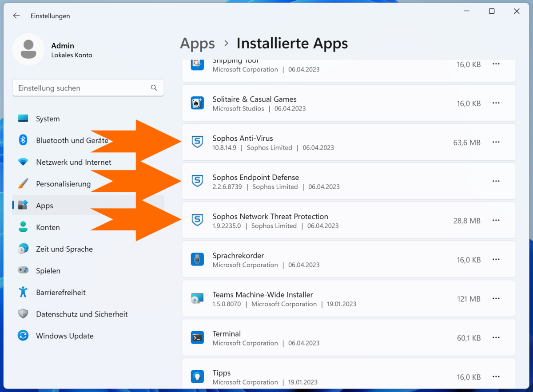533x392 pixels.
Task: Click the Einstellungen window title
Action: (50, 16)
